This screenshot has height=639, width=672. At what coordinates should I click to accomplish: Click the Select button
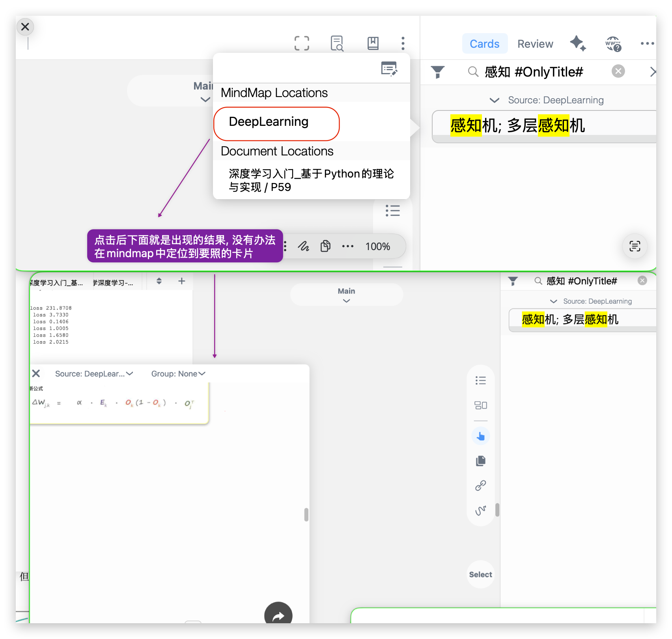[480, 574]
